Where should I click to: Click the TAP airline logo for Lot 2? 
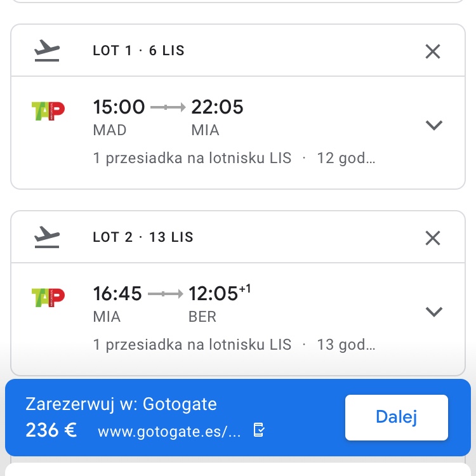48,298
